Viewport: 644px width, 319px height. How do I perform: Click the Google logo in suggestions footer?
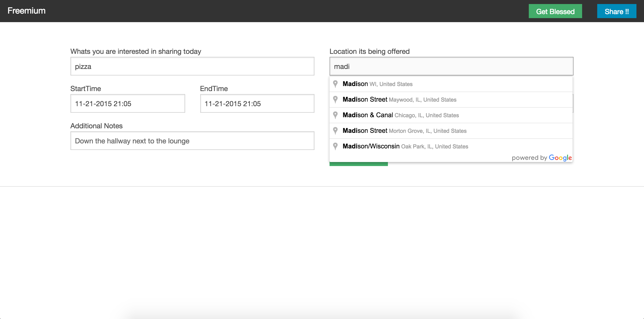[x=560, y=158]
